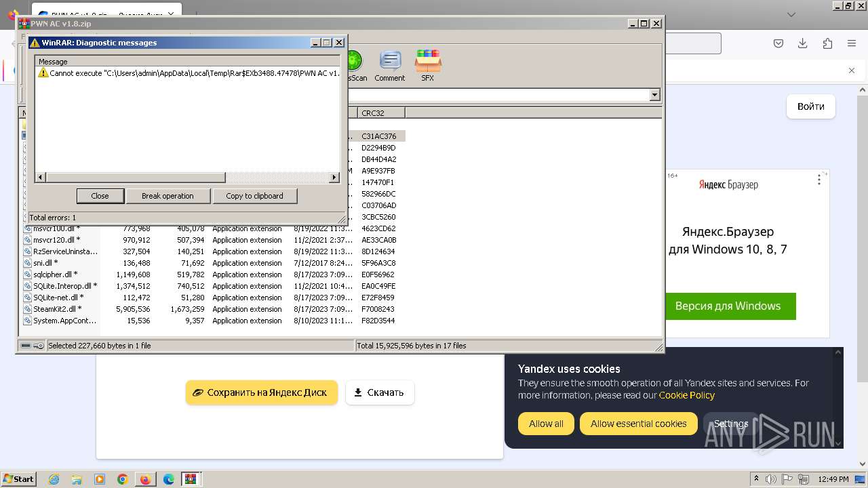Click the VirusScan toolbar icon
The image size is (868, 488).
click(356, 66)
